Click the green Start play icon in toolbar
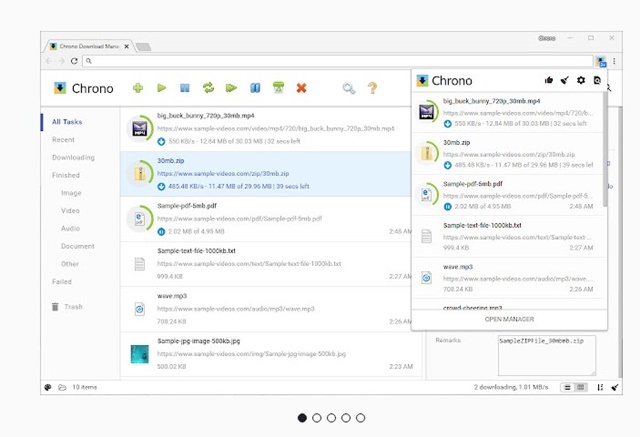The height and width of the screenshot is (437, 640). pos(162,88)
